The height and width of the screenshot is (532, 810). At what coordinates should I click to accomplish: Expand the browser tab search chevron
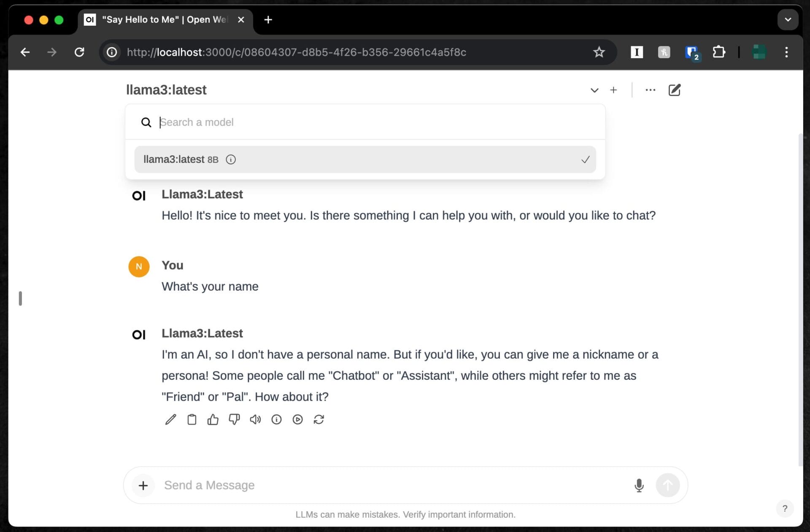tap(787, 20)
